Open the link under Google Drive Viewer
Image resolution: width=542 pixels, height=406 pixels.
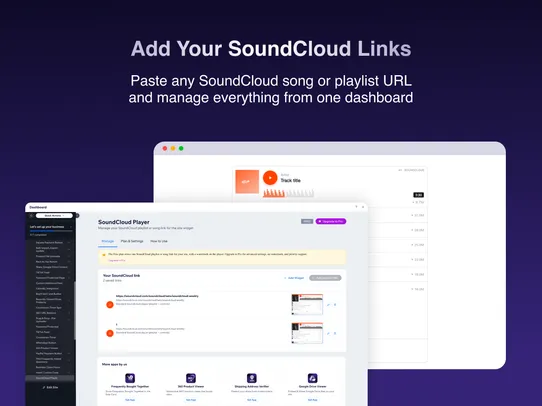312,400
